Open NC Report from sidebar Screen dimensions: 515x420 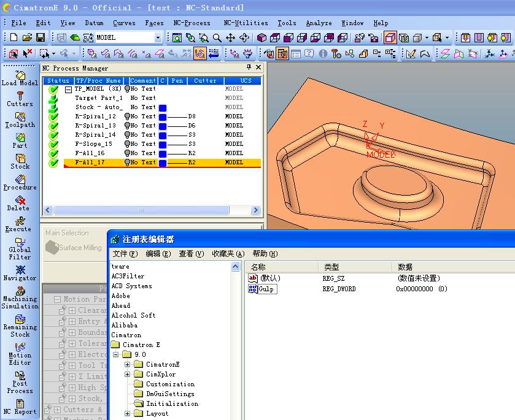click(20, 407)
